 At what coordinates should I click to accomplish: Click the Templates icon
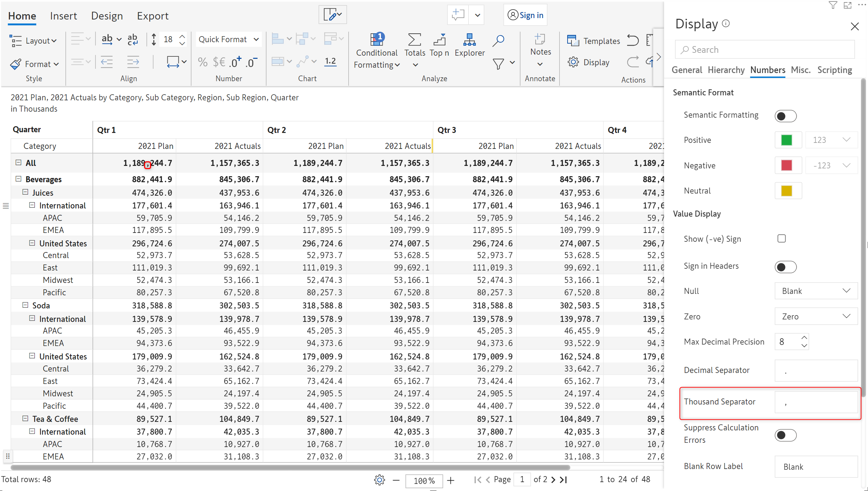point(573,41)
